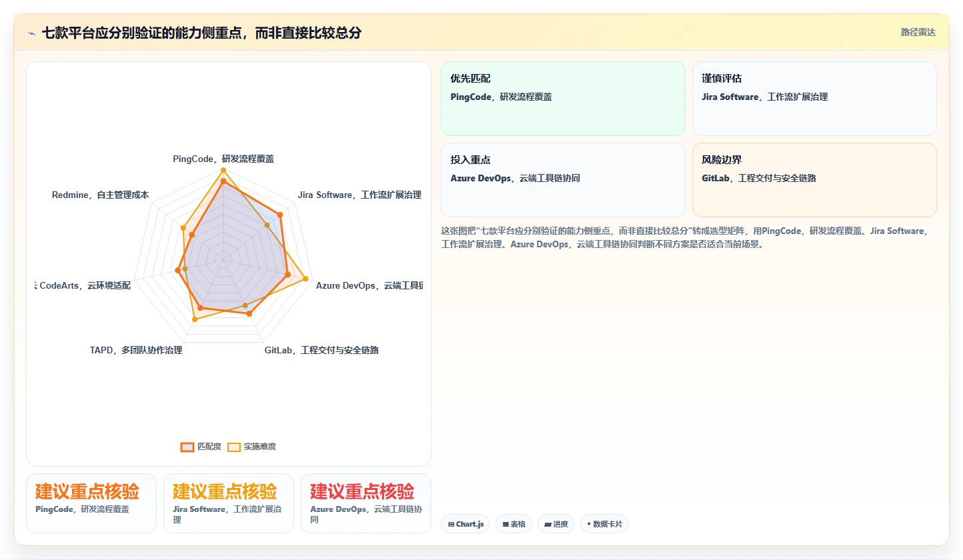The height and width of the screenshot is (560, 963).
Task: Click the 优先匹配 card heading
Action: 470,79
